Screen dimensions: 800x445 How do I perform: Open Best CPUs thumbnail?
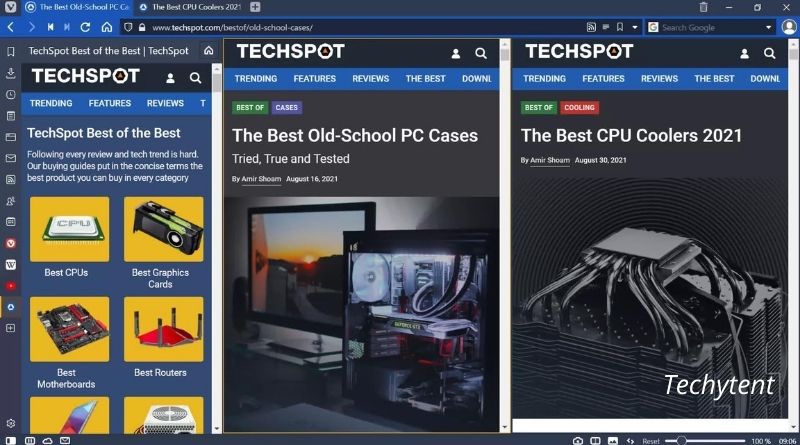(69, 229)
